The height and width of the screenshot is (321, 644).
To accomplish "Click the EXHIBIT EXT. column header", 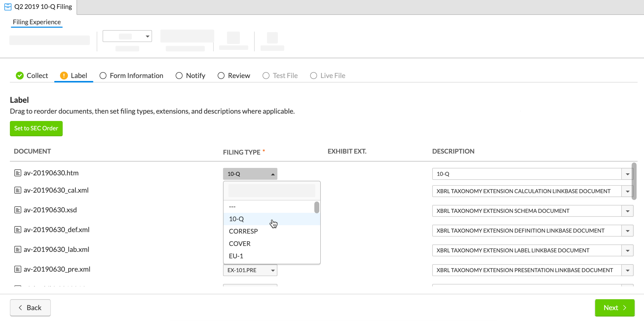I will 347,151.
